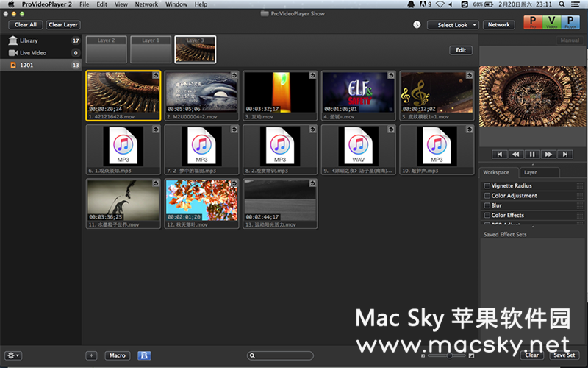Open the clock schedule icon
The image size is (588, 368).
tap(417, 25)
